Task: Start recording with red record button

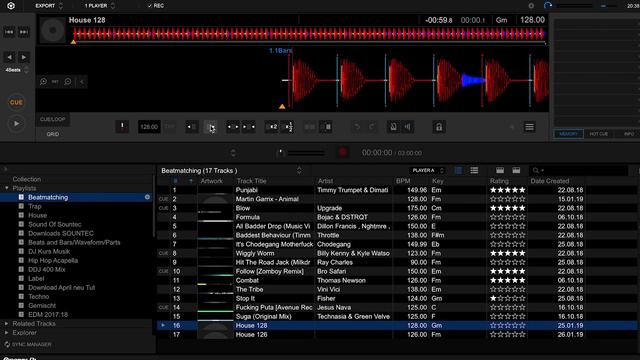Action: click(x=343, y=153)
